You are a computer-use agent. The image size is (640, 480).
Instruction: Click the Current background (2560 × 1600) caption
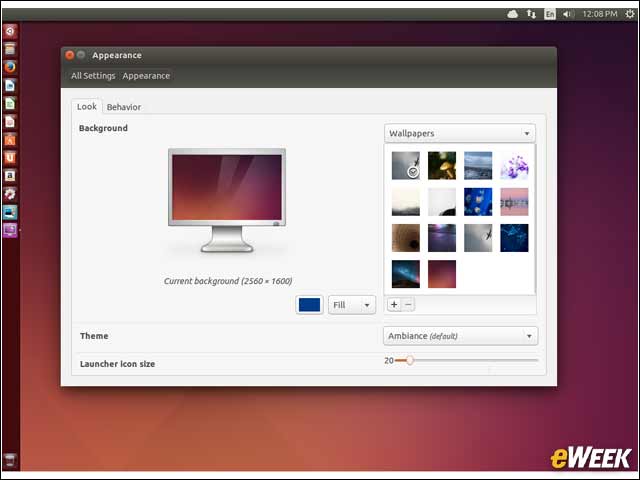coord(228,281)
